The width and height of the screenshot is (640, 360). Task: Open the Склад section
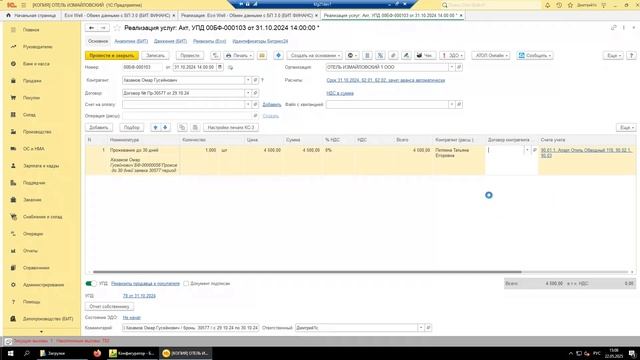coord(29,115)
